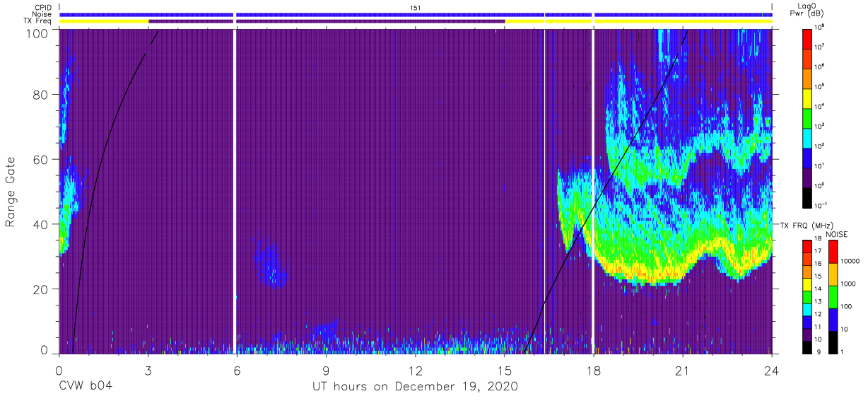Click the Range Gate y-axis title
The image size is (868, 401).
click(11, 192)
